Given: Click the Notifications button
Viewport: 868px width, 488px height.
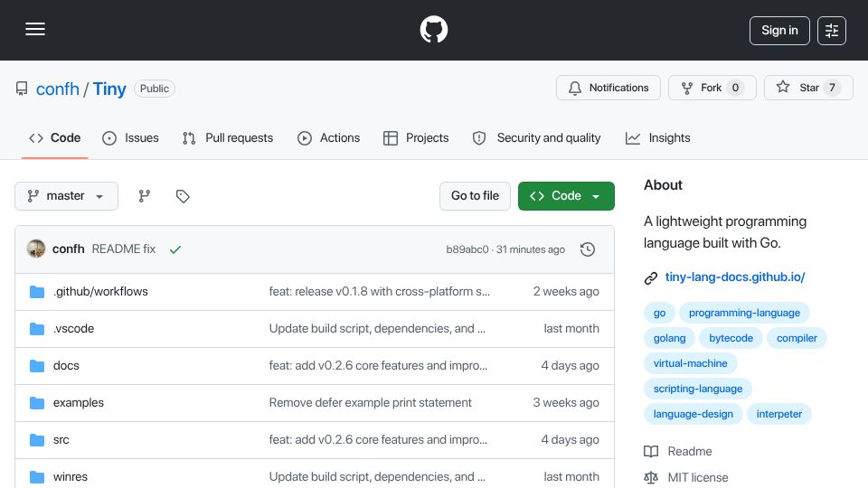Looking at the screenshot, I should [609, 88].
